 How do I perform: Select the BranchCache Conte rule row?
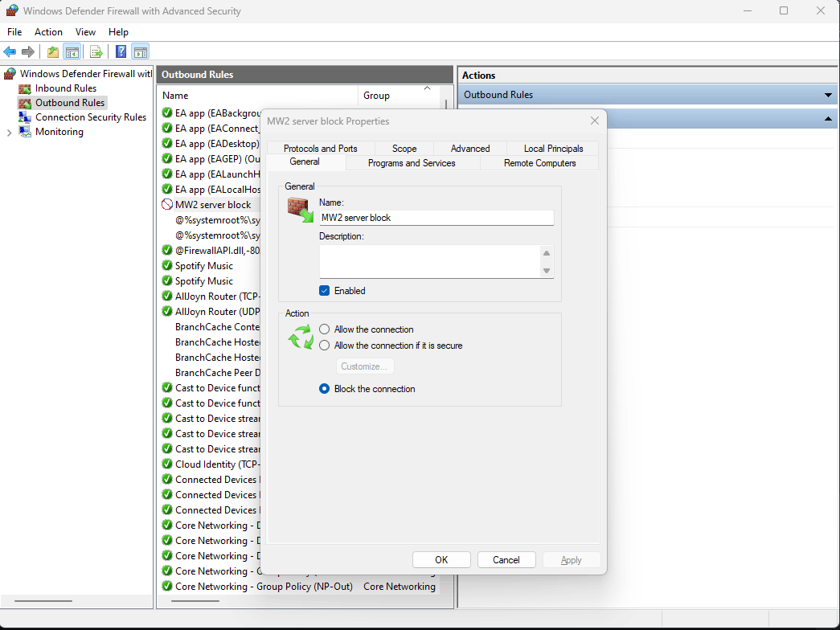click(211, 327)
